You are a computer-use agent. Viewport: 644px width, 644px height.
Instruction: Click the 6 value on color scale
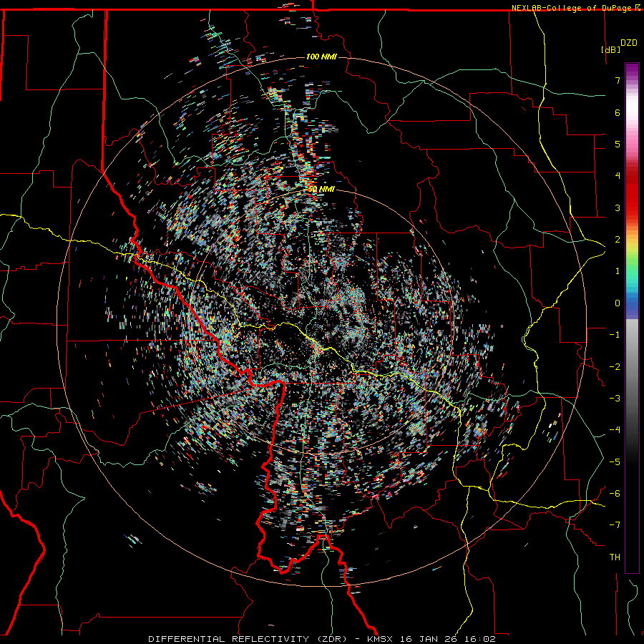click(x=618, y=112)
